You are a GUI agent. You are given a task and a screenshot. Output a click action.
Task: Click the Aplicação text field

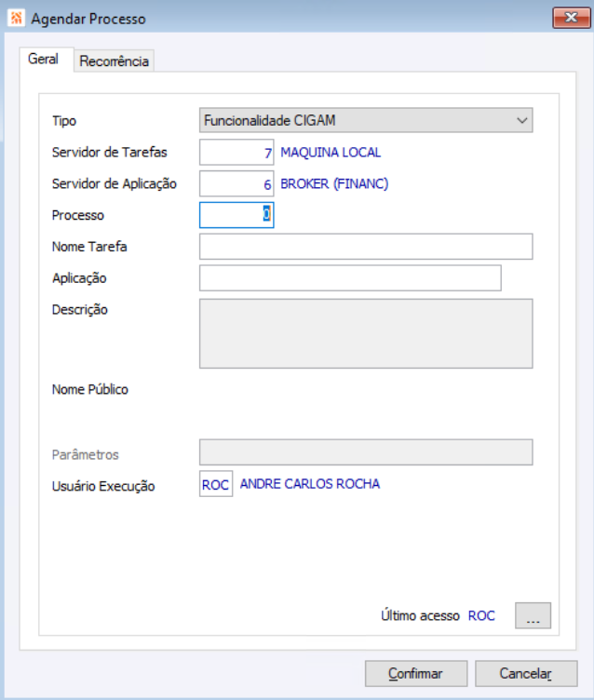(x=350, y=278)
